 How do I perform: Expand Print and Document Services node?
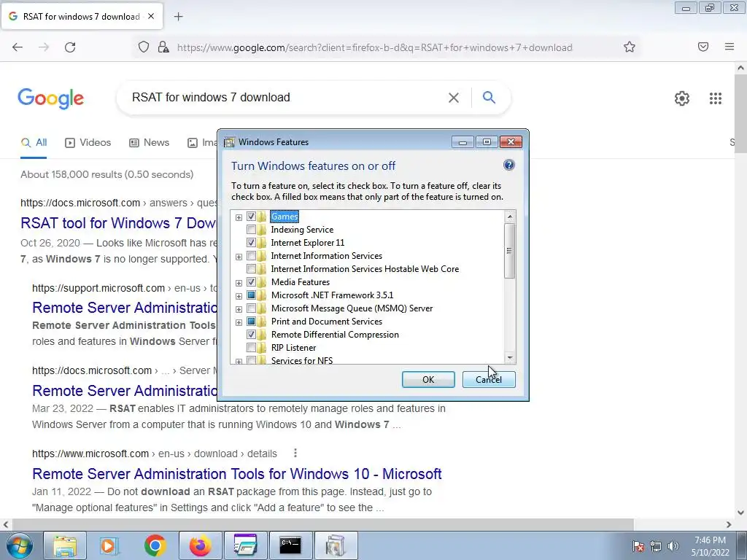click(239, 322)
